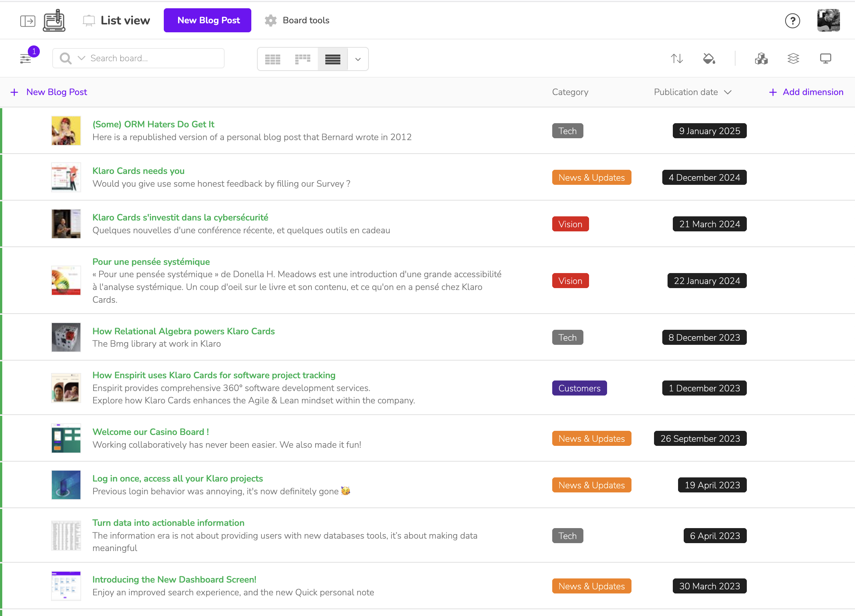Click Vision tag on pensée systémique row
Image resolution: width=855 pixels, height=616 pixels.
(570, 281)
